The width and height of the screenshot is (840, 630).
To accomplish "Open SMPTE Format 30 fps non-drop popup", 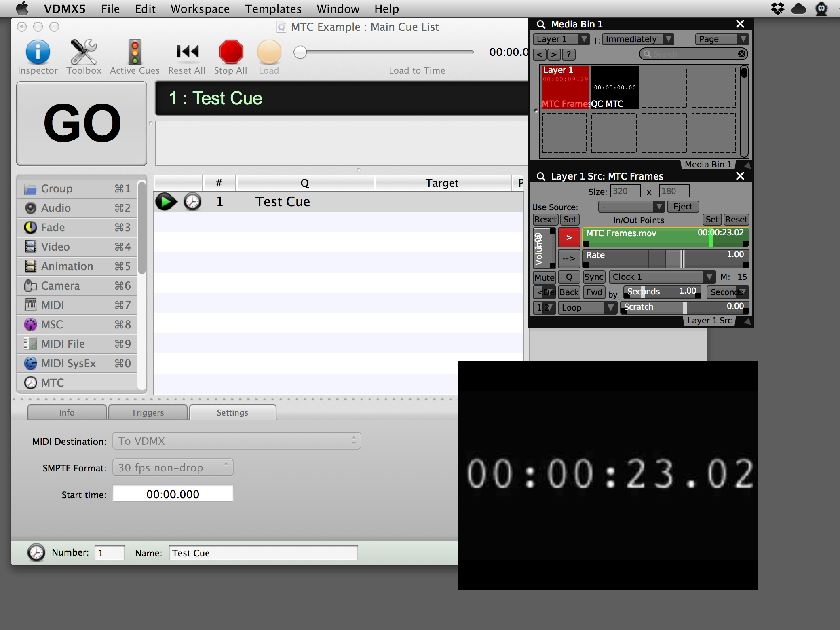I will 173,468.
